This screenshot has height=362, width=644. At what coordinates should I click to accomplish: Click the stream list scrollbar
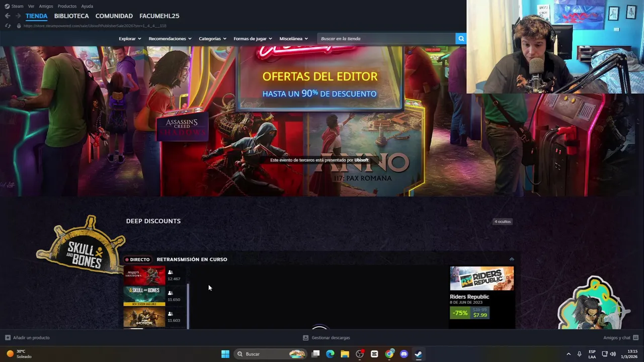[x=188, y=306]
